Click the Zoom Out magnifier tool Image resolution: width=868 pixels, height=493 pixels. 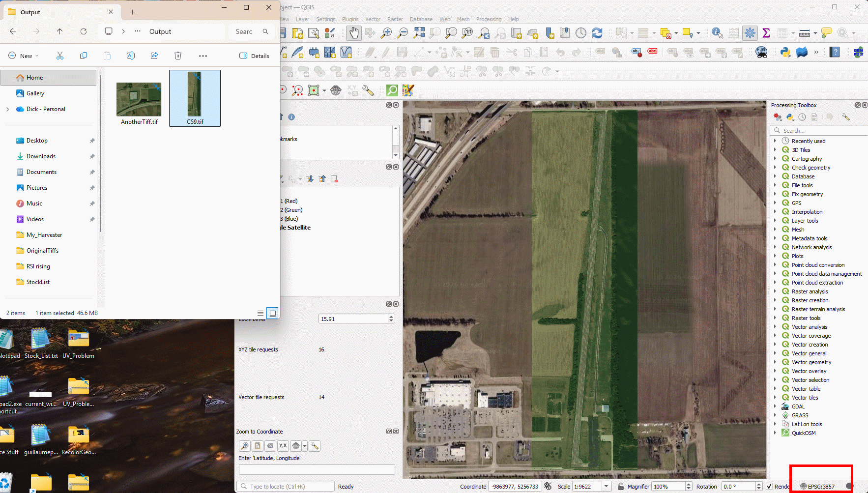[403, 33]
